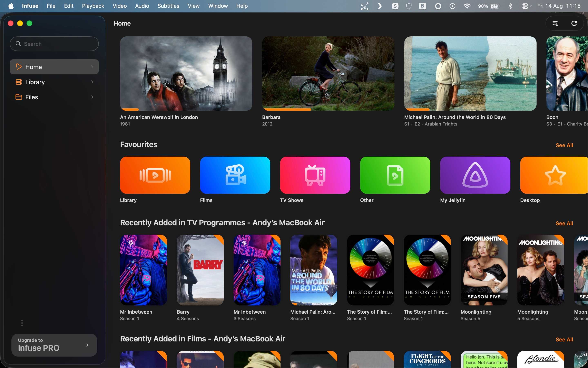
Task: Click See All for Recently Added Films
Action: (x=564, y=340)
